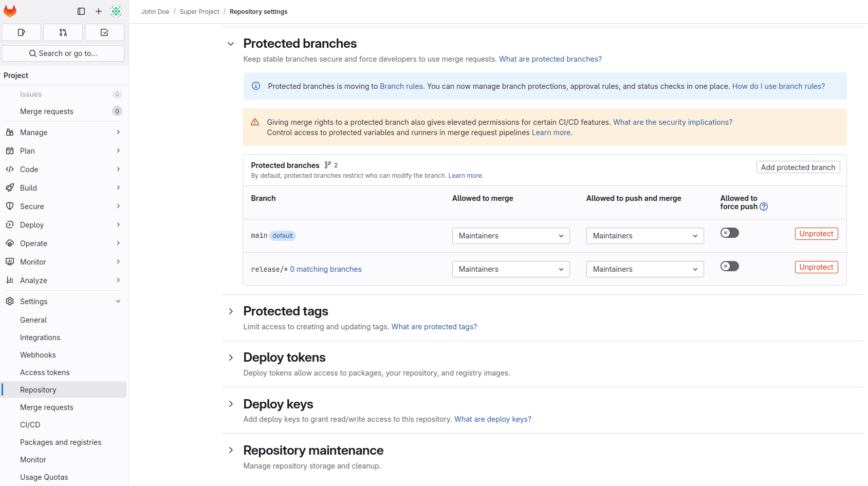This screenshot has height=486, width=868.
Task: Open the To-Do List checkmark icon
Action: pos(104,32)
